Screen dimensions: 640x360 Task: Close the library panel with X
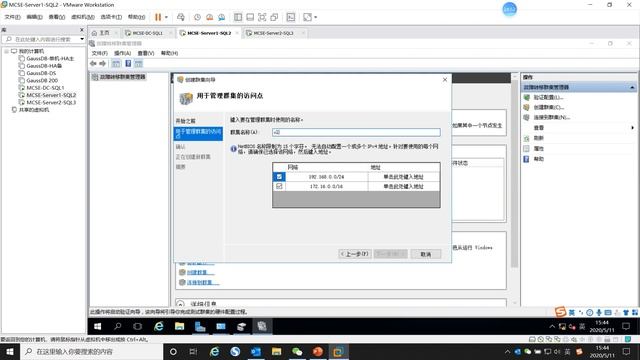click(x=82, y=30)
